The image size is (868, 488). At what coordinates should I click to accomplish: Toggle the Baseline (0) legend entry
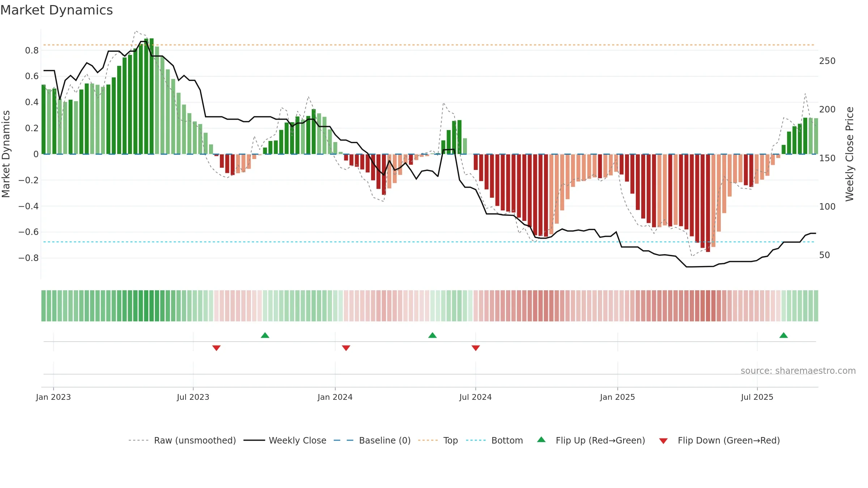click(x=372, y=440)
